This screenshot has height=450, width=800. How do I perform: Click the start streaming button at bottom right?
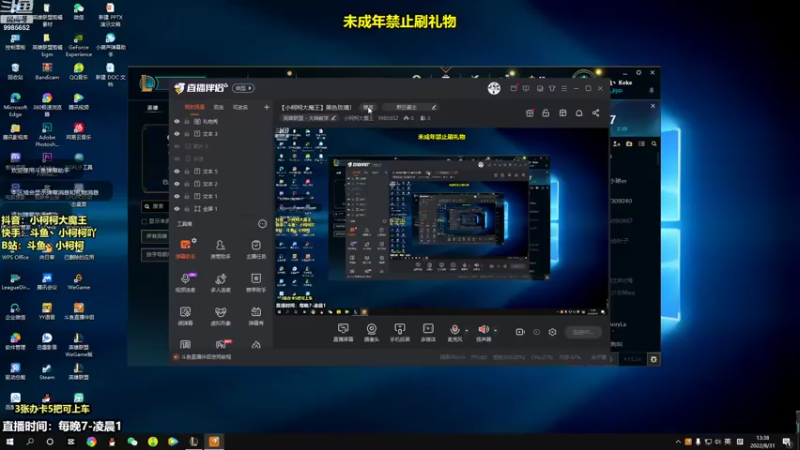(583, 332)
